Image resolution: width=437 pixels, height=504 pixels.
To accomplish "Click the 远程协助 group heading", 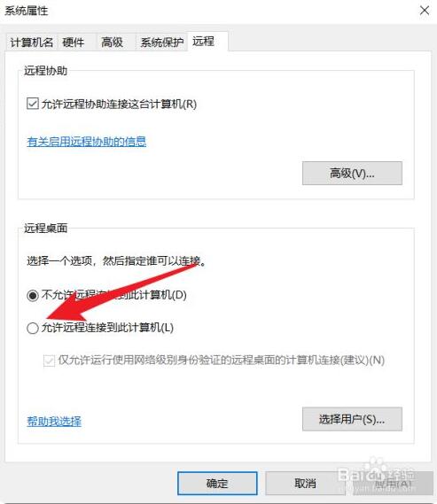I will [x=46, y=71].
